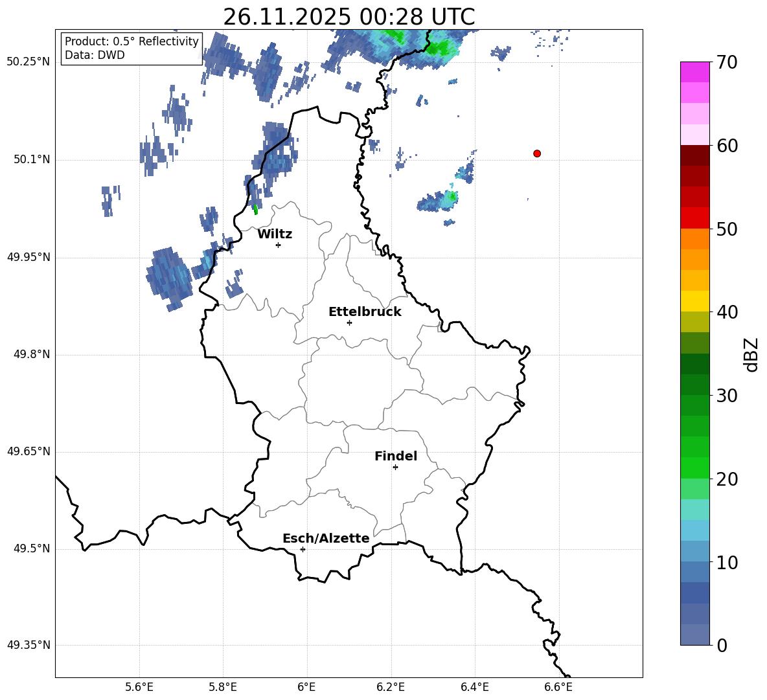Click the 60 tick on the colorbar
Screen dimensions: 767x700
tap(727, 146)
